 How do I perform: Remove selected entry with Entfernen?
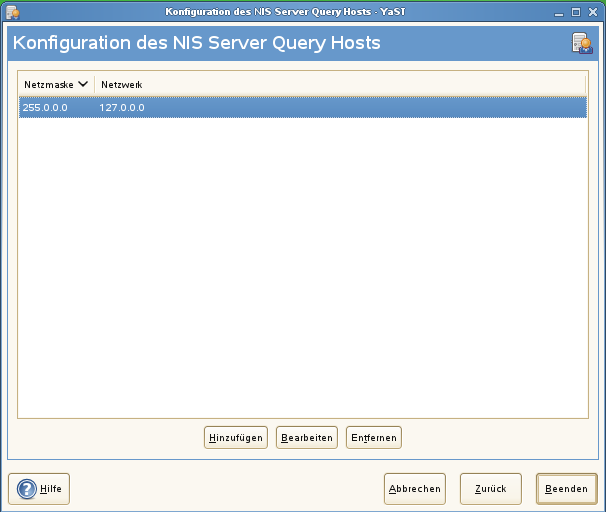point(373,437)
